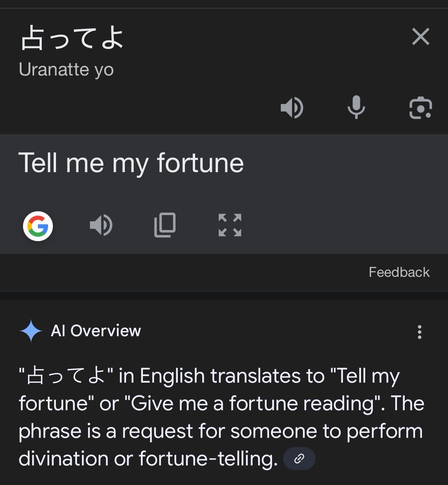The width and height of the screenshot is (448, 485).
Task: Tap the AI Overview sparkle icon
Action: [31, 331]
